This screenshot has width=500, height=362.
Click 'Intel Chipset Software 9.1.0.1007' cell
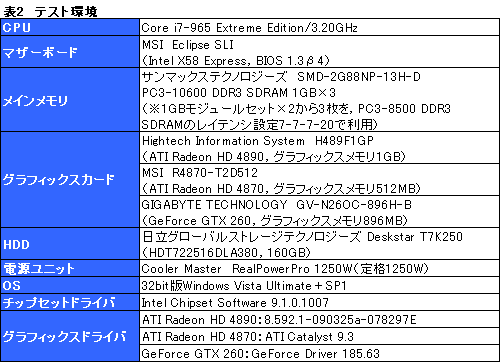319,303
